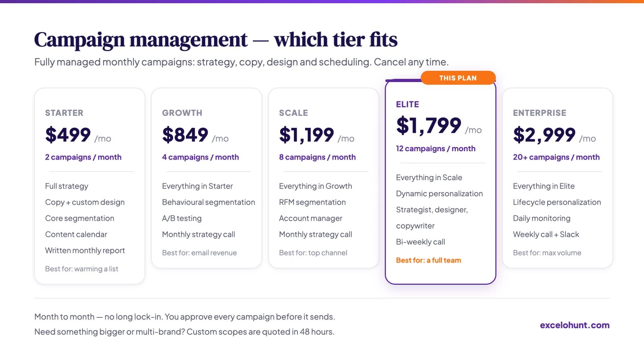644x362 pixels.
Task: Click the Weekly call + Slack feature
Action: [546, 234]
